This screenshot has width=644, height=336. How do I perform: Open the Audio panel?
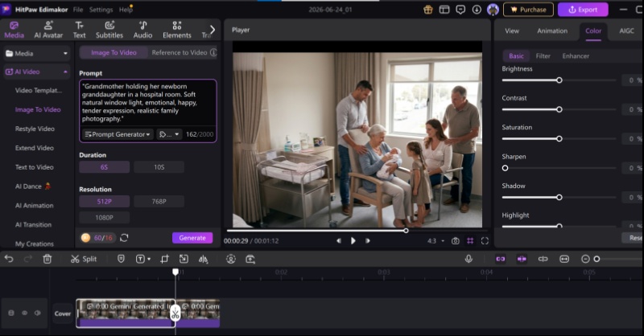coord(142,30)
